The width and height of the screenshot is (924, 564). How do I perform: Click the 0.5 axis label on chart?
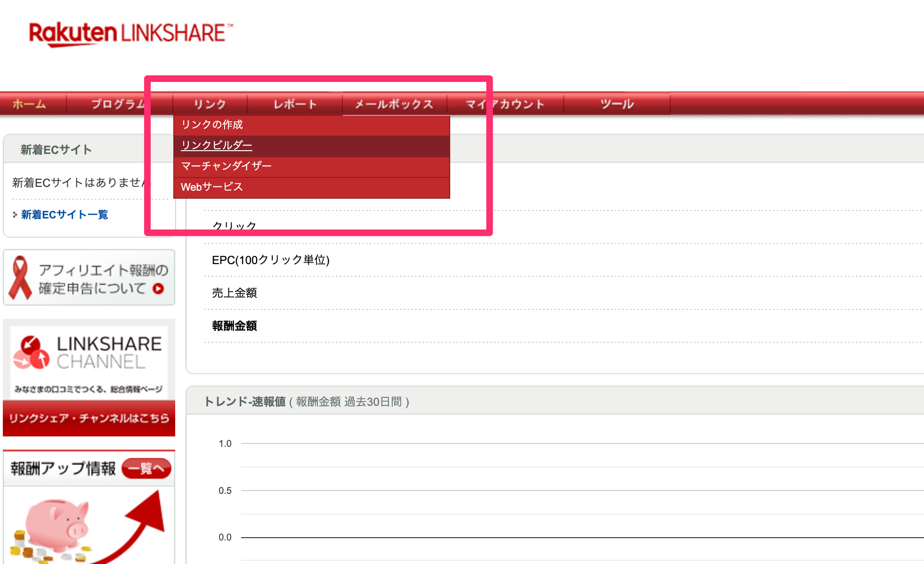tap(225, 491)
